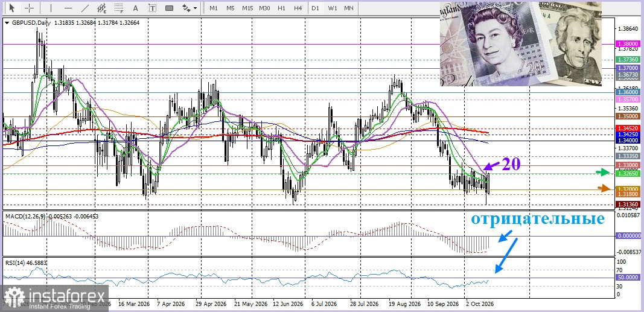This screenshot has width=644, height=312.
Task: Click the 1.33000 salmon price label
Action: (x=628, y=165)
